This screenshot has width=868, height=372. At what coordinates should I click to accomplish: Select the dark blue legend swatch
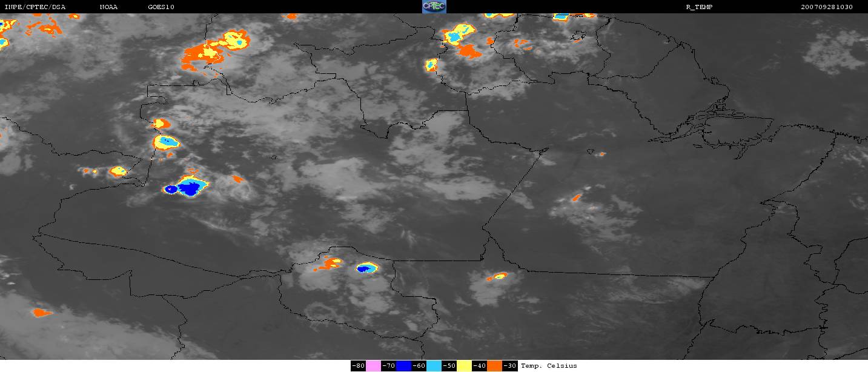[x=404, y=366]
